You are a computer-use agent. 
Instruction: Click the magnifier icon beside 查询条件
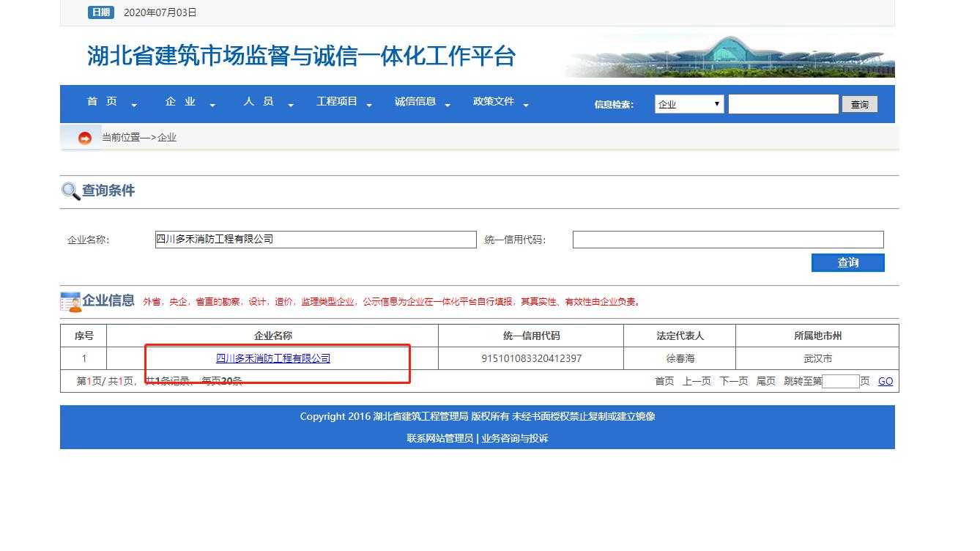[70, 191]
